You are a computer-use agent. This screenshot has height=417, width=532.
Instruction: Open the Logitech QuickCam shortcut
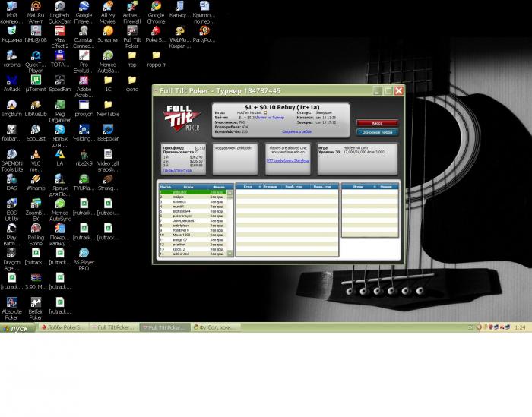tap(60, 13)
